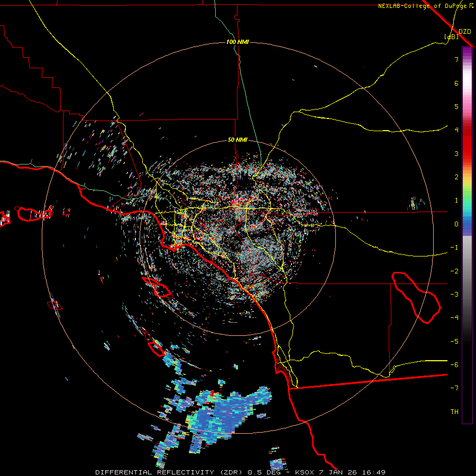Click the 6 dB value on color scale
Viewport: 476px width, 476px height.
click(x=456, y=83)
